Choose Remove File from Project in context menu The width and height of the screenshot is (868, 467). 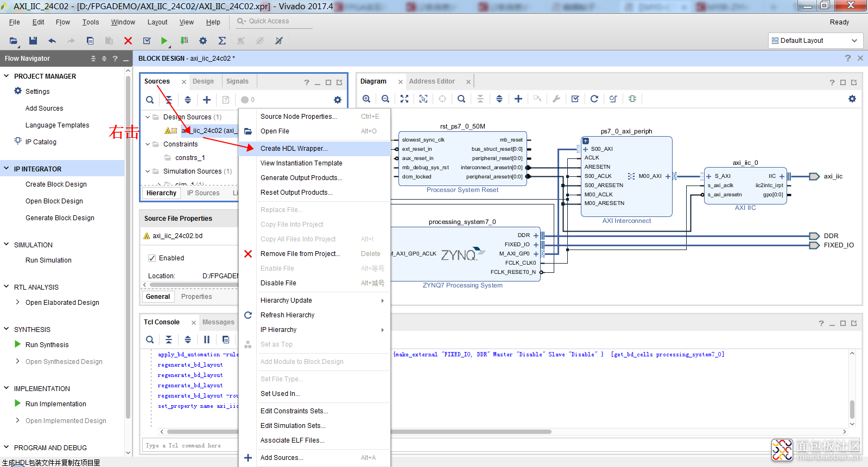(314, 254)
